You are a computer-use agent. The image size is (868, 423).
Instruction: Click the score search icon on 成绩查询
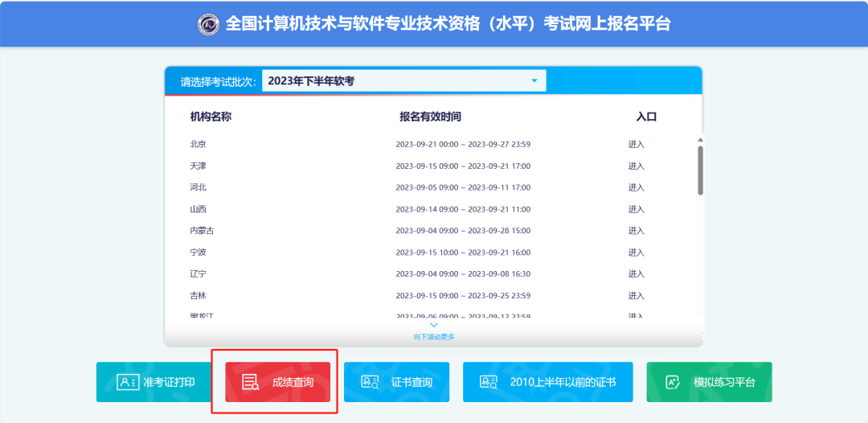pos(251,382)
